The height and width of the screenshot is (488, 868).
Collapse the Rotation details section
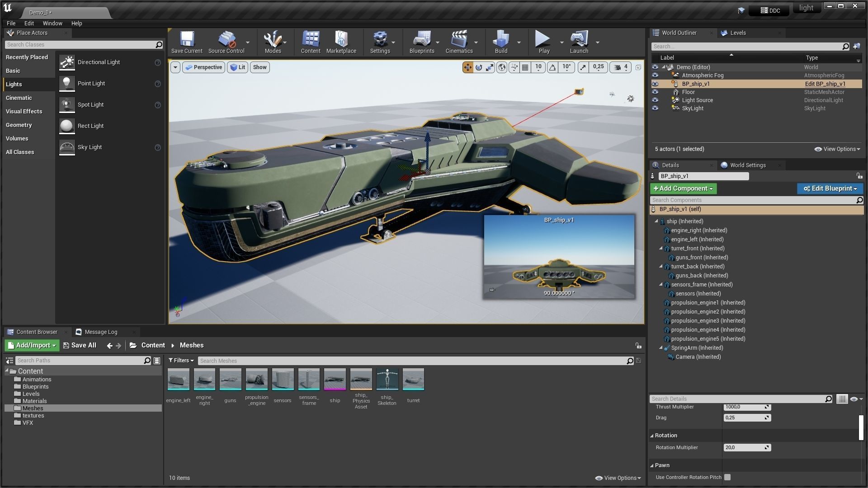652,436
